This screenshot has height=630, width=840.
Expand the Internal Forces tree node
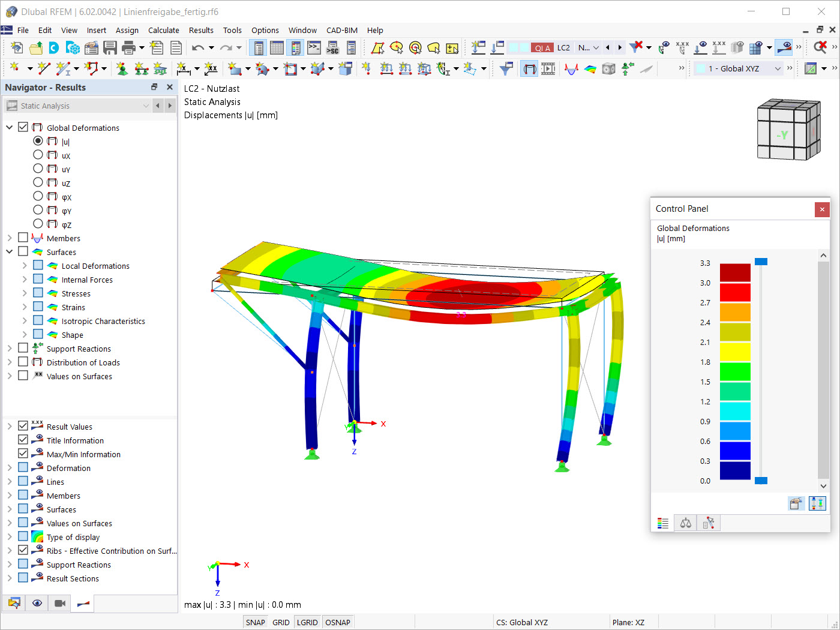click(25, 280)
